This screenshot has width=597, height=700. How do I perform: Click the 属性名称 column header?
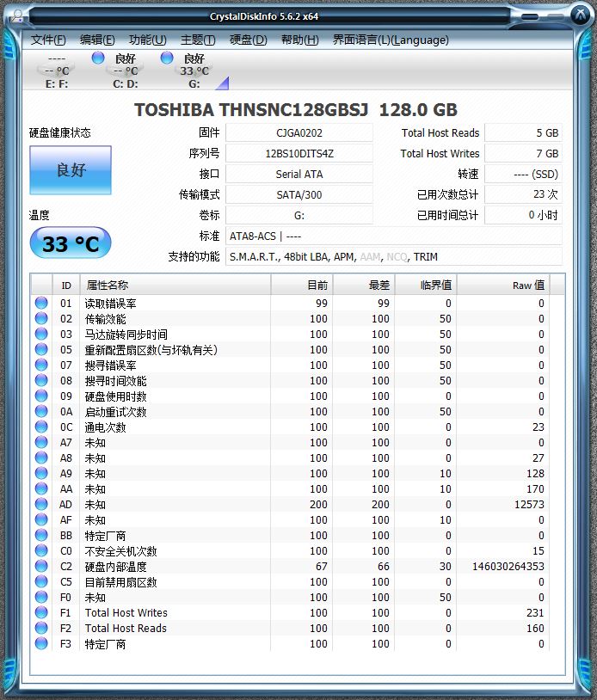175,285
